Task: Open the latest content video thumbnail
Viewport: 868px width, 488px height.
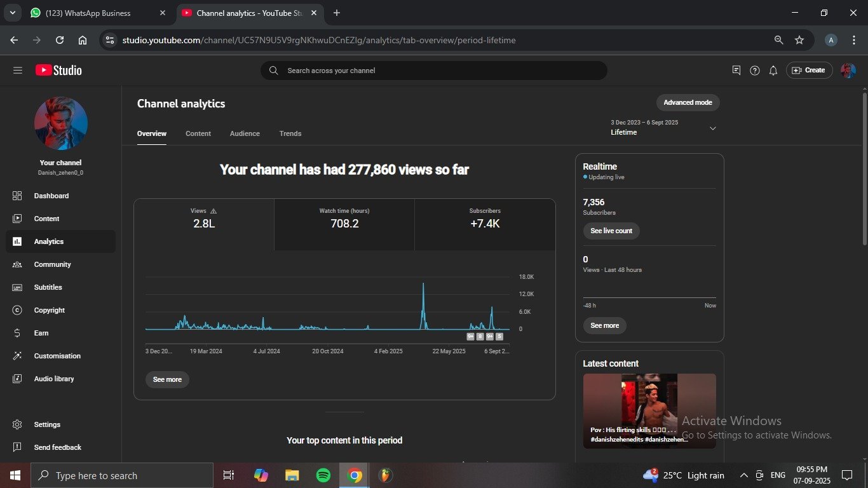Action: [x=649, y=410]
